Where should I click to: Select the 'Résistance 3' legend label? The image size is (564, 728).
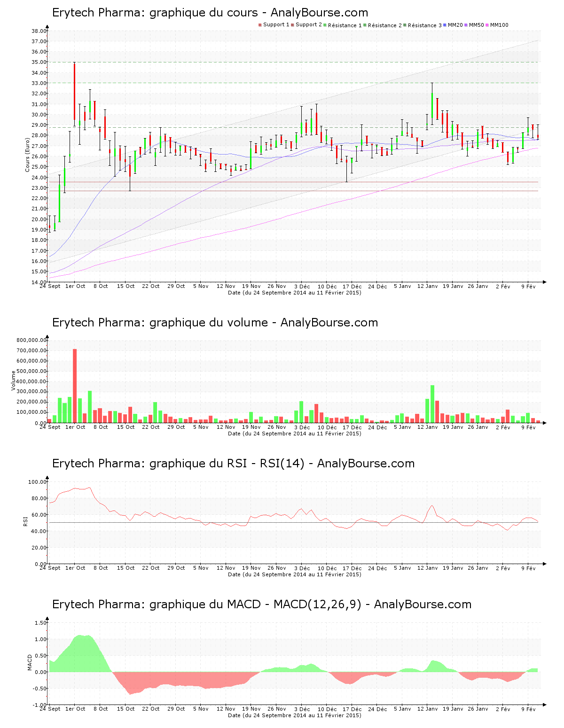[x=425, y=25]
